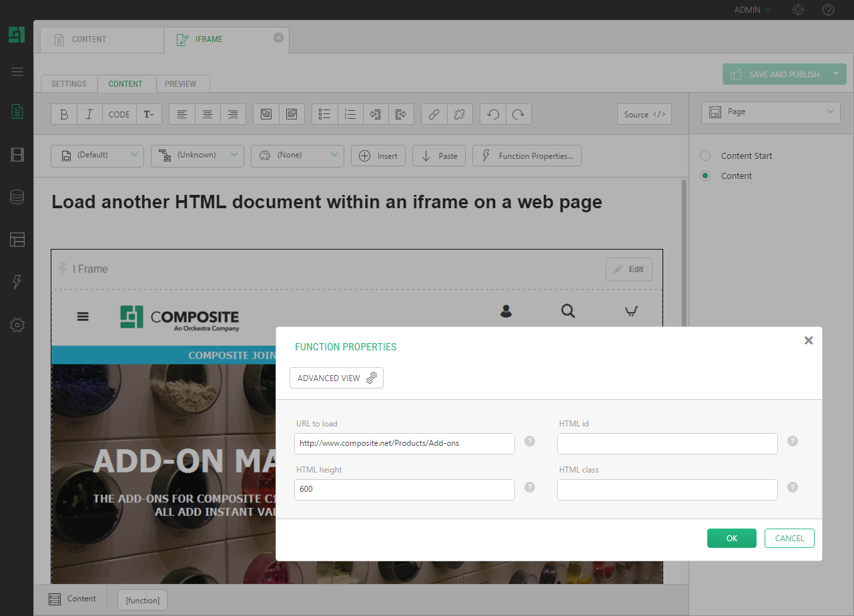This screenshot has height=616, width=854.
Task: Open the Media perspective in sidebar
Action: click(x=17, y=156)
